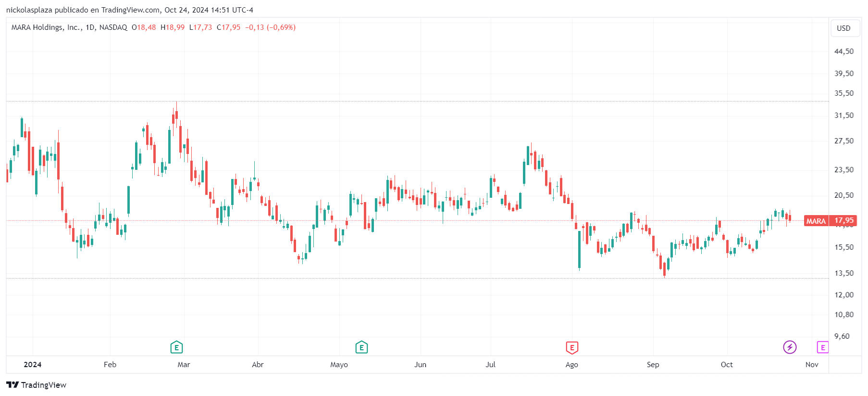Viewport: 868px width, 396px height.
Task: Click the green earnings E marker near Mayo
Action: (361, 347)
